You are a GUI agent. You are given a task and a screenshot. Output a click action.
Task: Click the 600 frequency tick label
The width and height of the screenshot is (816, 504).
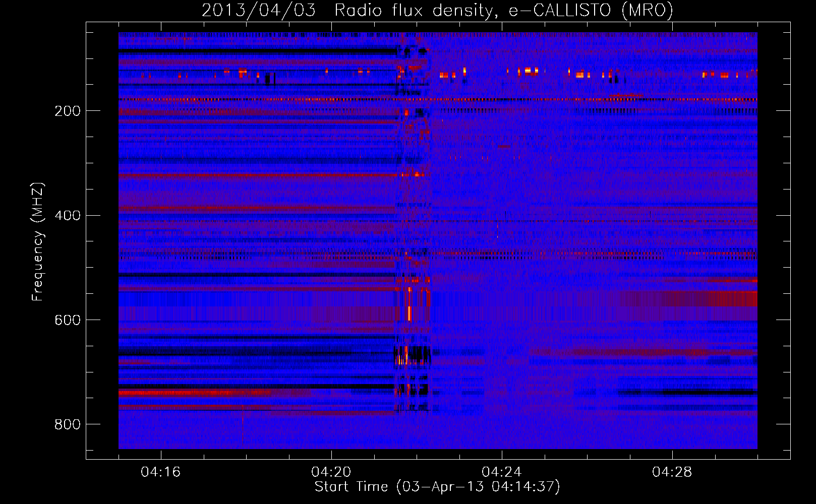(x=68, y=321)
